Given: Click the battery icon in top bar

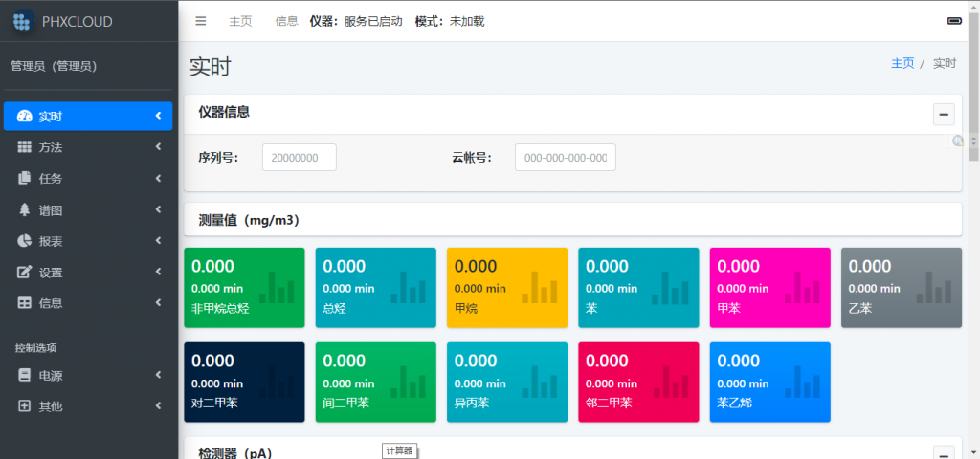Looking at the screenshot, I should point(954,21).
